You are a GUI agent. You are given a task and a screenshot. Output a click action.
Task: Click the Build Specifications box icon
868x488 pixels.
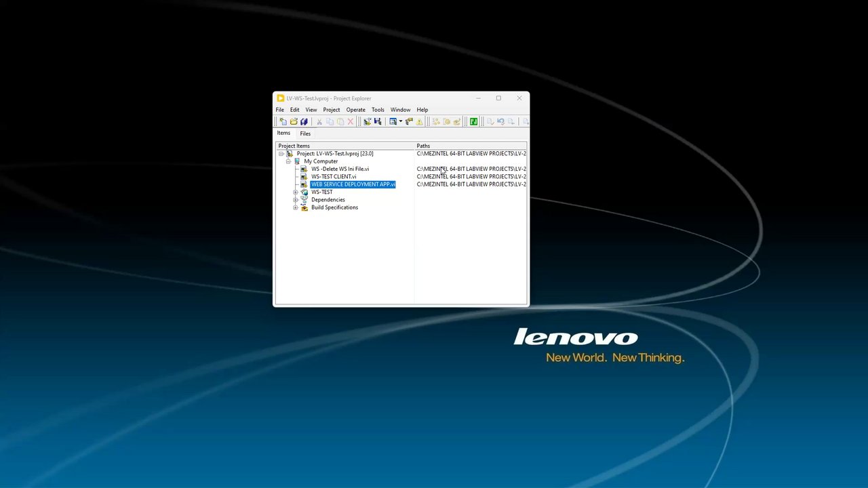pyautogui.click(x=304, y=207)
